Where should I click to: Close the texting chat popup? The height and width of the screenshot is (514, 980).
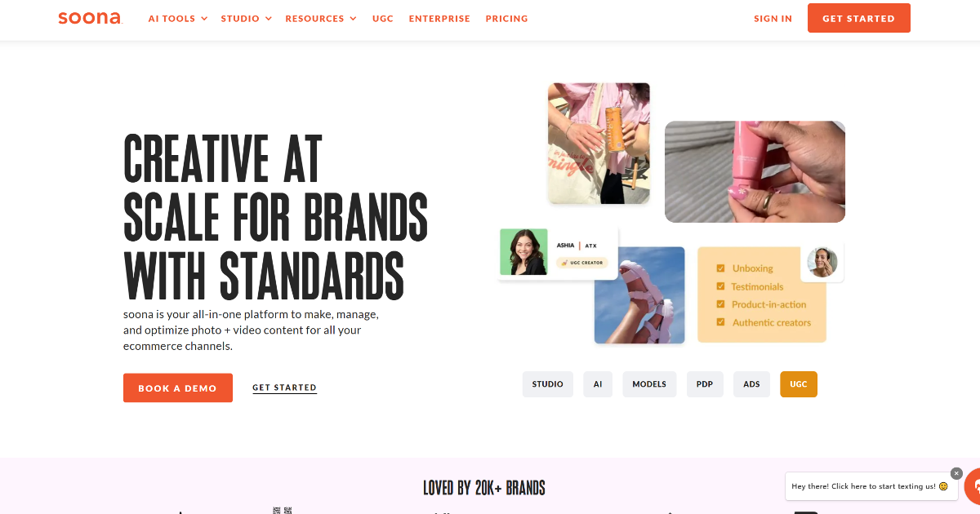pyautogui.click(x=956, y=473)
